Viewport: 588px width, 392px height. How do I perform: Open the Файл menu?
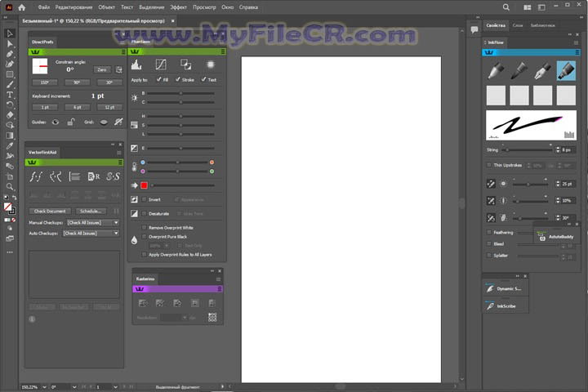click(44, 7)
